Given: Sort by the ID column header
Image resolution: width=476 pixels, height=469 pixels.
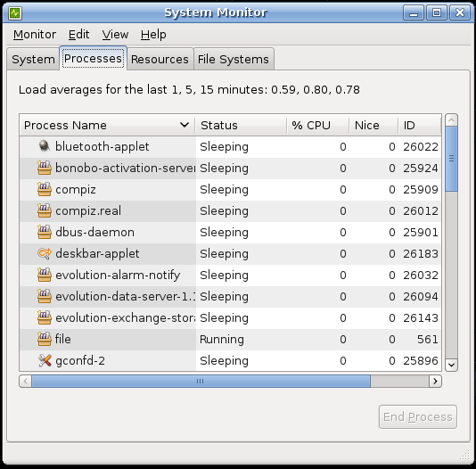Looking at the screenshot, I should (419, 125).
